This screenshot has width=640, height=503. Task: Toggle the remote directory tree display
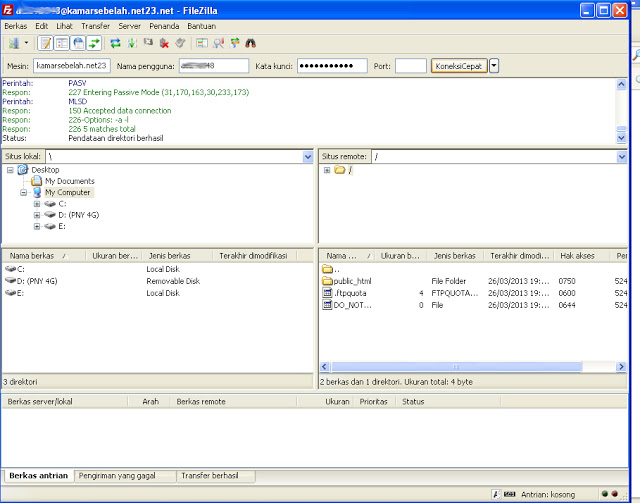[x=78, y=43]
